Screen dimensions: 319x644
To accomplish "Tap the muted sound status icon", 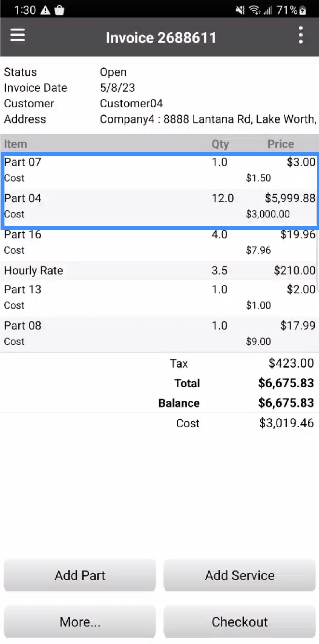I will (x=240, y=10).
